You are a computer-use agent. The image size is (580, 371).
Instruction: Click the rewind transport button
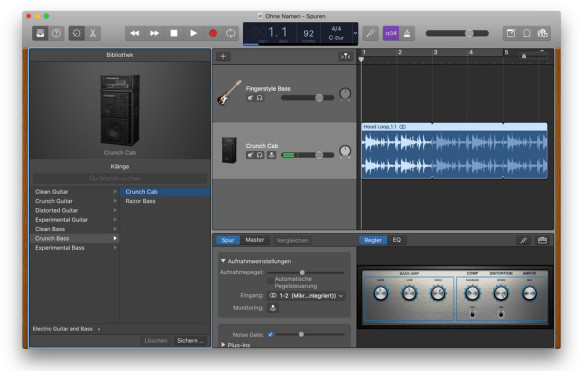(x=135, y=33)
